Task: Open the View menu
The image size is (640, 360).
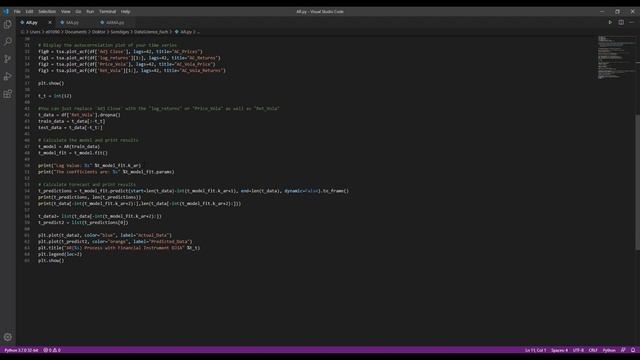Action: (x=65, y=11)
